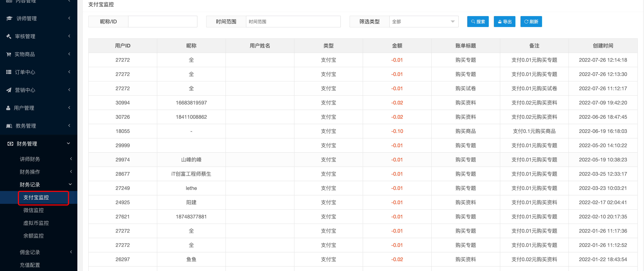Click the shopping cart icon beside 实物商品
The height and width of the screenshot is (271, 644).
pyautogui.click(x=9, y=54)
